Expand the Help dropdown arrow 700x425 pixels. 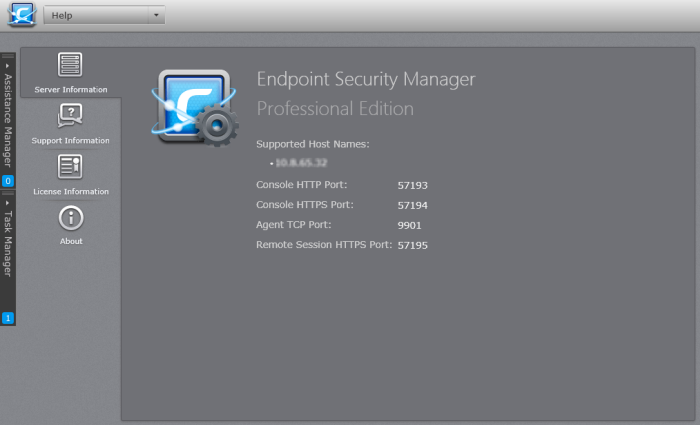click(156, 15)
